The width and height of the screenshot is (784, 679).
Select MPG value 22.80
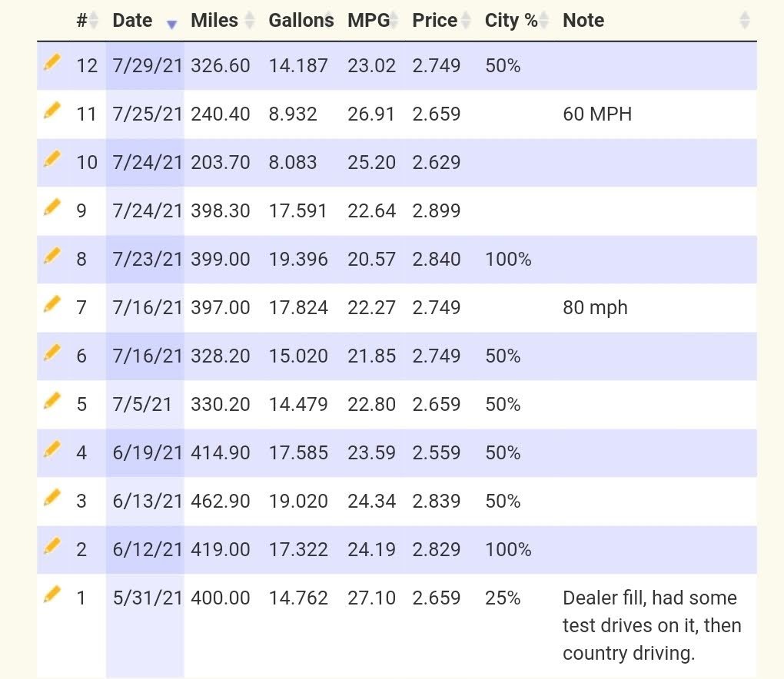pyautogui.click(x=371, y=405)
